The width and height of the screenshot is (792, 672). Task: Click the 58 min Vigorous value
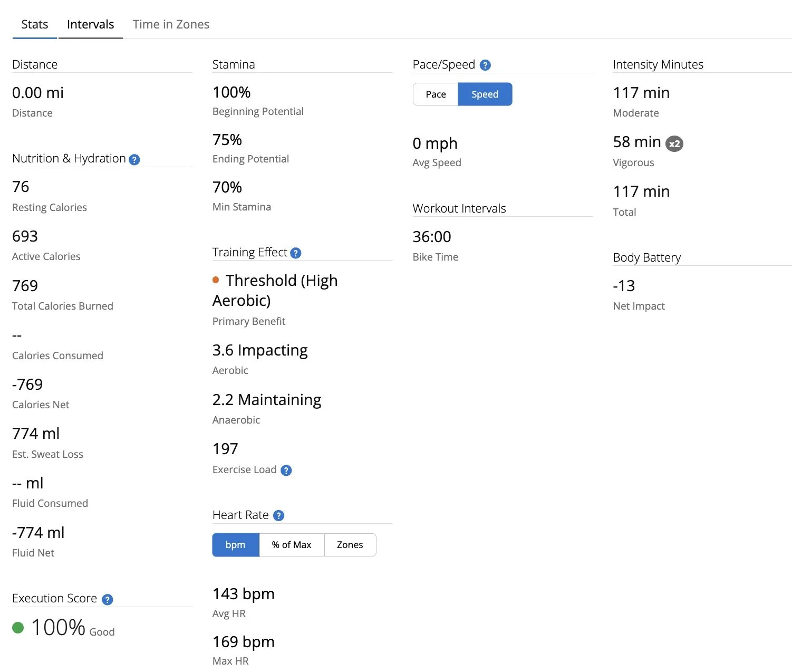pyautogui.click(x=637, y=142)
